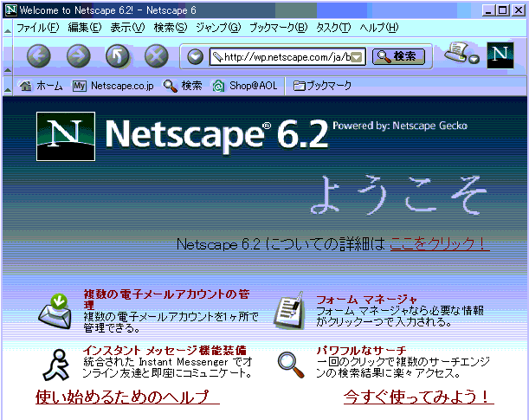Click the Print icon in toolbar
The width and height of the screenshot is (529, 420).
(x=457, y=55)
